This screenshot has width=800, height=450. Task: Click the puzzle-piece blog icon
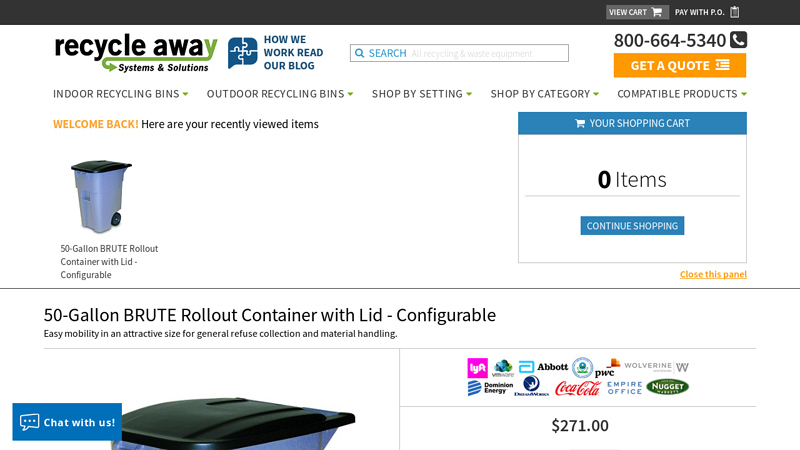(242, 53)
